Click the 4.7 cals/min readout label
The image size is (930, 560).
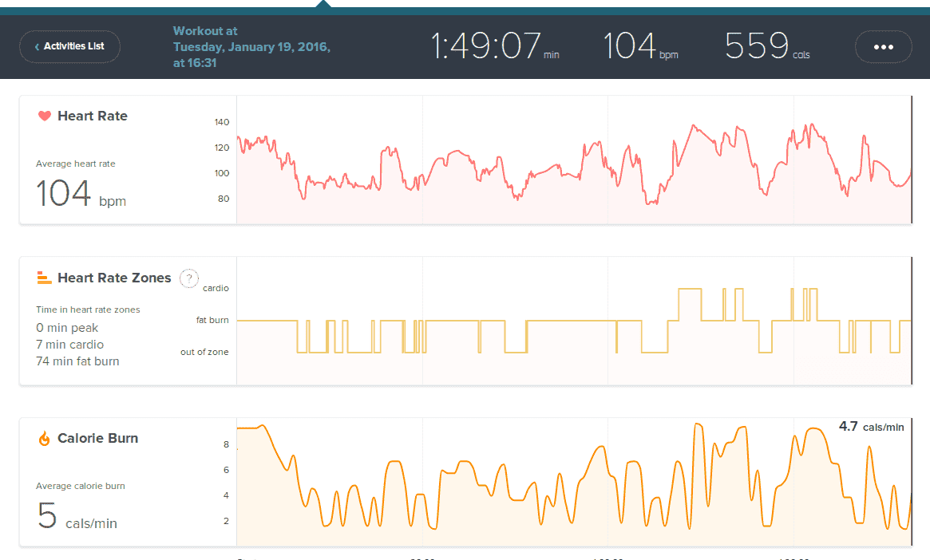pyautogui.click(x=871, y=427)
